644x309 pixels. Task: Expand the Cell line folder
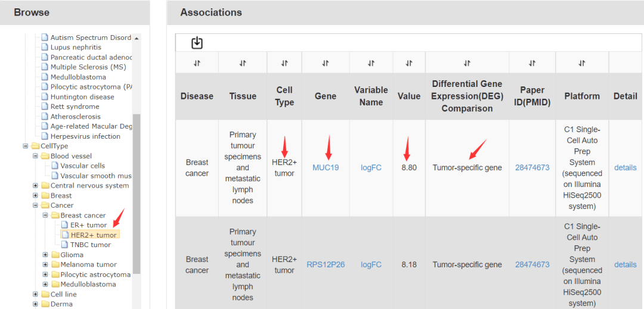pos(35,294)
